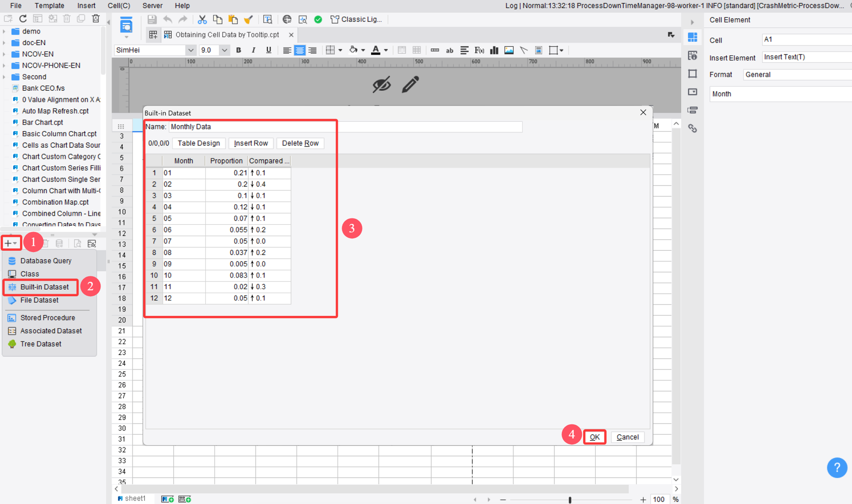Click the Cut scissors icon
852x504 pixels.
click(x=202, y=20)
